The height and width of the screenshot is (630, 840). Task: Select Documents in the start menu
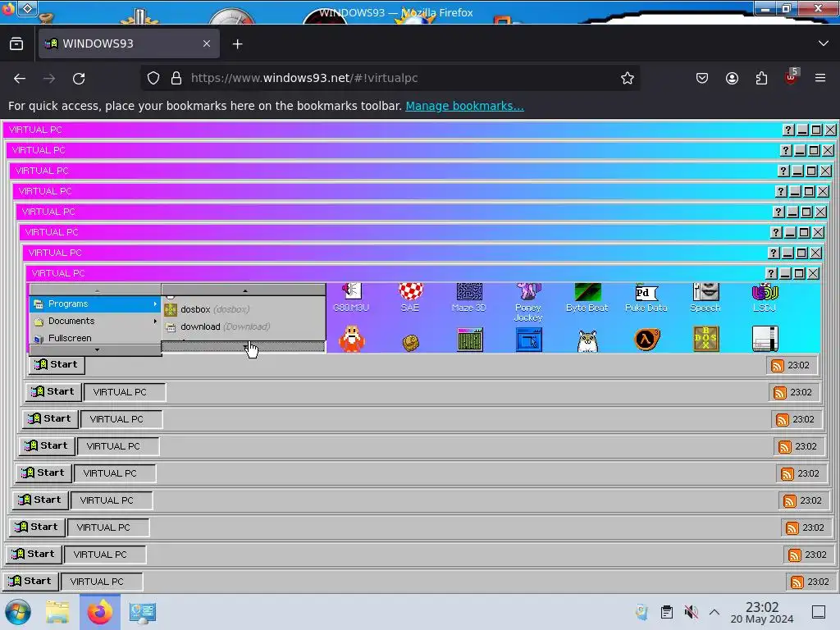point(95,321)
